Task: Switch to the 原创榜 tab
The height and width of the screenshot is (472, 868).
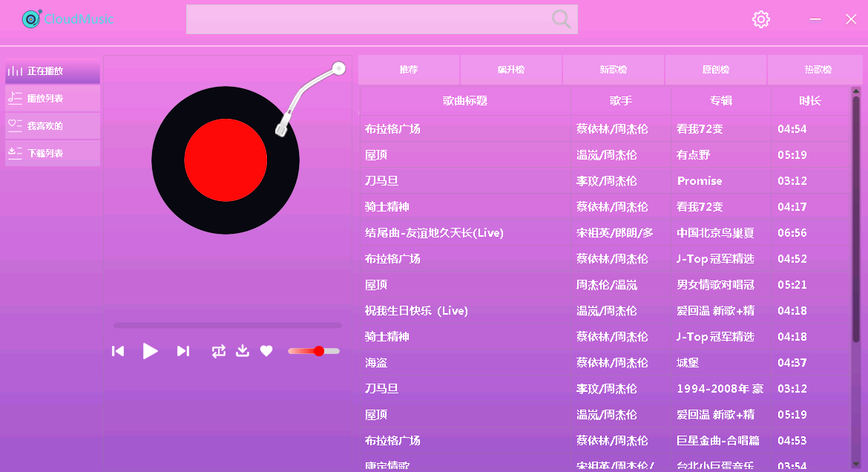Action: click(x=716, y=70)
